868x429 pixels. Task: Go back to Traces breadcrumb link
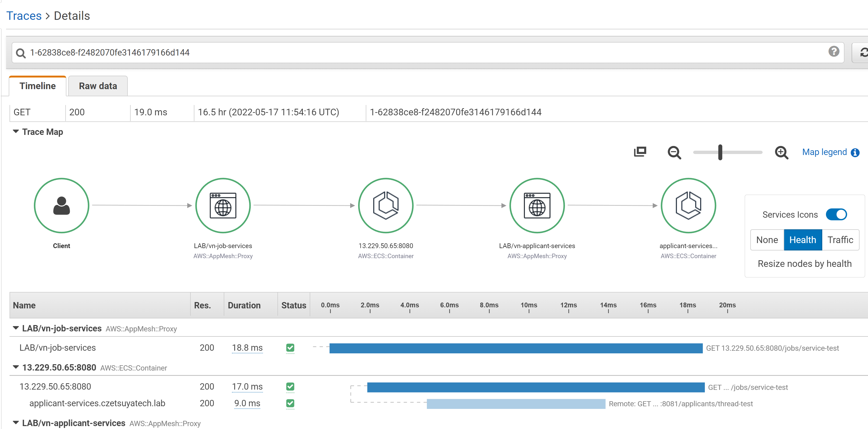(24, 16)
